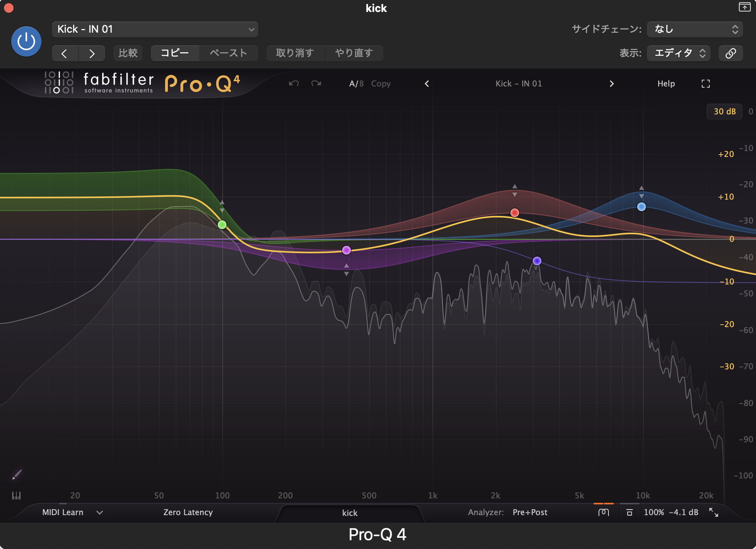Open the MIDI Learn dropdown arrow
756x549 pixels.
tap(100, 513)
